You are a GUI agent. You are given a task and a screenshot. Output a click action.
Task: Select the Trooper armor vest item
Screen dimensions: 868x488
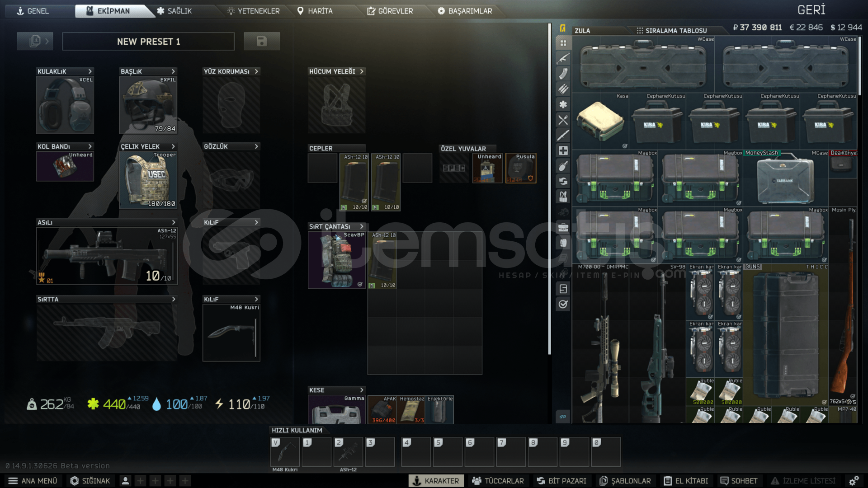coord(148,180)
